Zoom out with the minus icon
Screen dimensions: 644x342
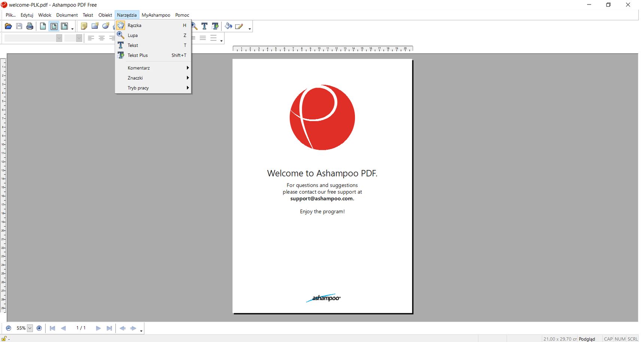click(x=9, y=328)
